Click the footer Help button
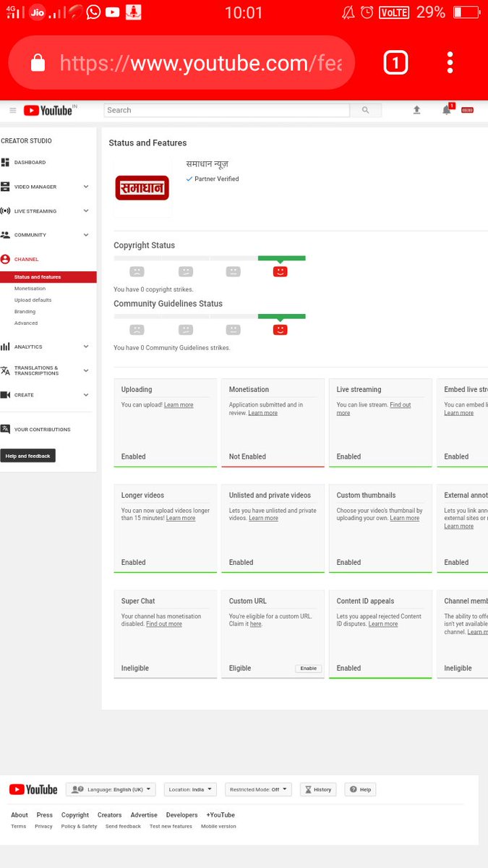Image resolution: width=488 pixels, height=868 pixels. [360, 789]
